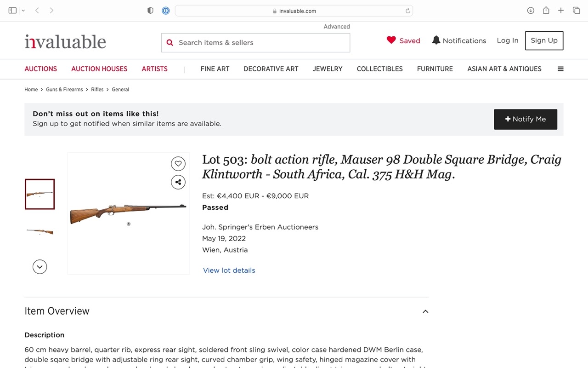Follow the View lot details link
Image resolution: width=588 pixels, height=368 pixels.
point(229,270)
